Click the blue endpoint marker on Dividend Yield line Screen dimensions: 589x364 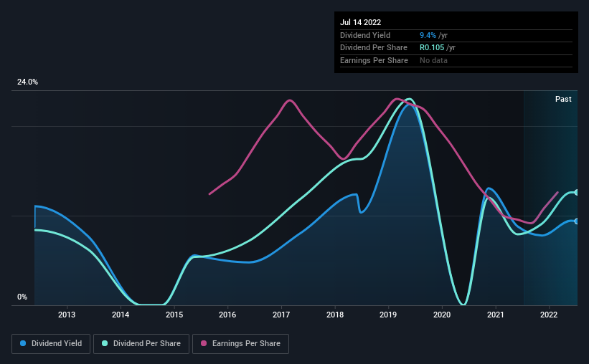[x=576, y=221]
